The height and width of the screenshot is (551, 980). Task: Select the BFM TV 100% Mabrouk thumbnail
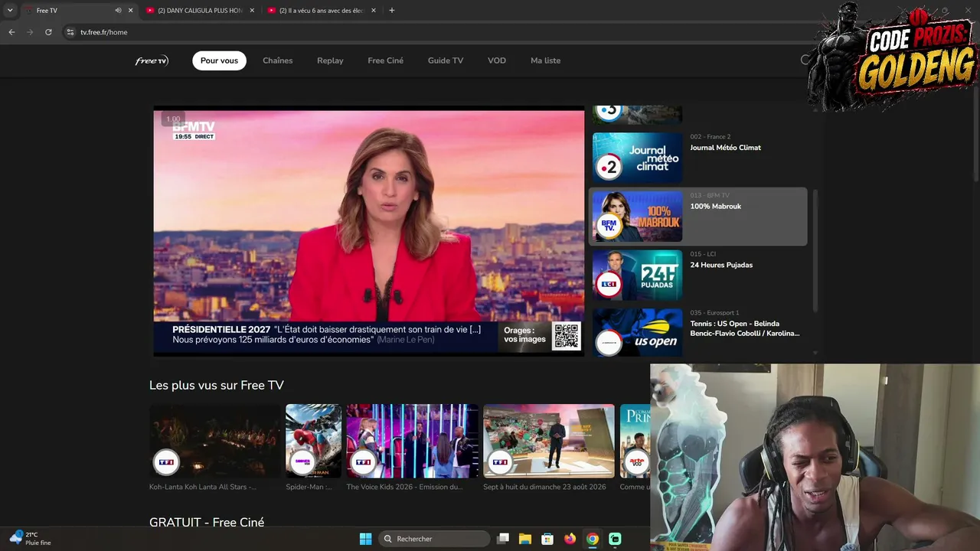tap(637, 216)
